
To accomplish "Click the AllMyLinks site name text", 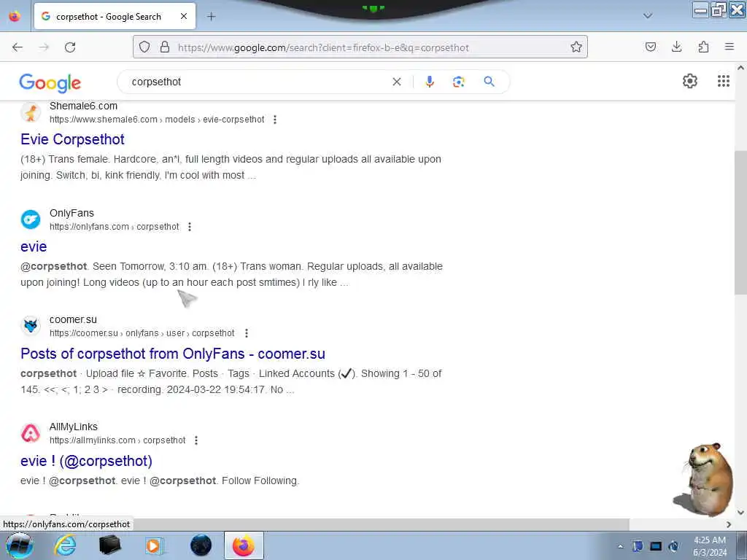I will tap(74, 427).
